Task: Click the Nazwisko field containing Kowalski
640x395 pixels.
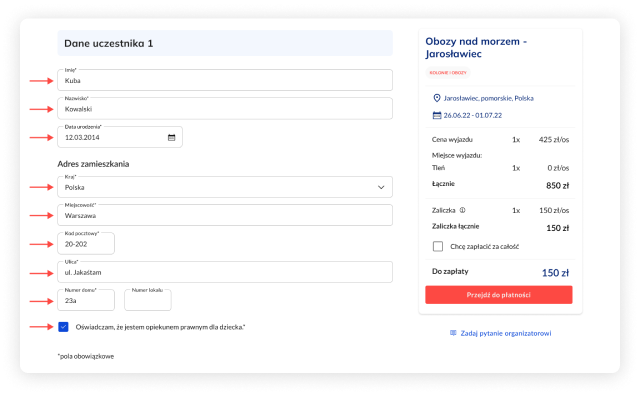Action: (225, 109)
